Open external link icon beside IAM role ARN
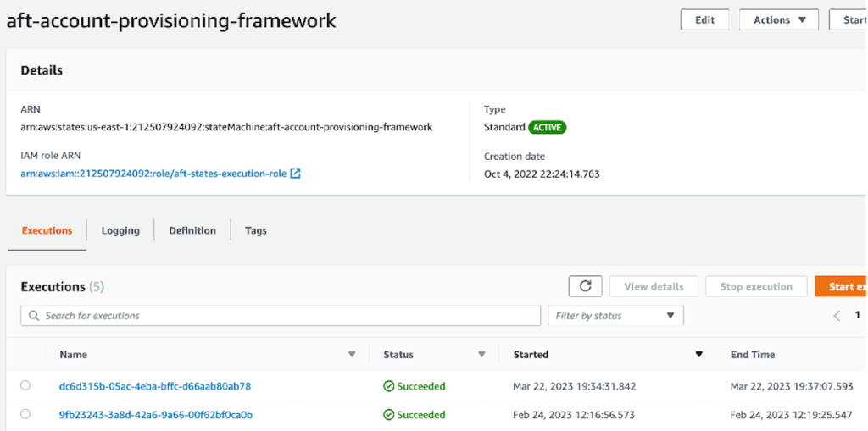Screen dimensions: 868x431 [296, 174]
